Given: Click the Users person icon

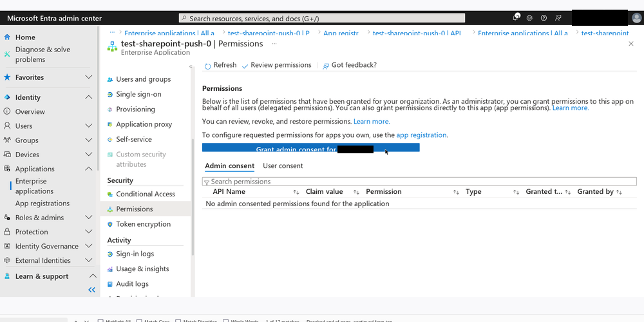Looking at the screenshot, I should [x=7, y=126].
